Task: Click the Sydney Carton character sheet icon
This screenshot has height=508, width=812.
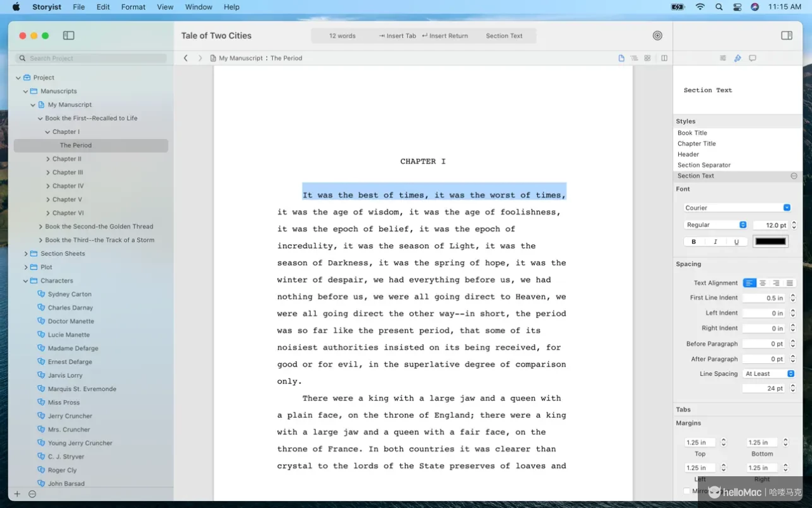Action: 41,294
